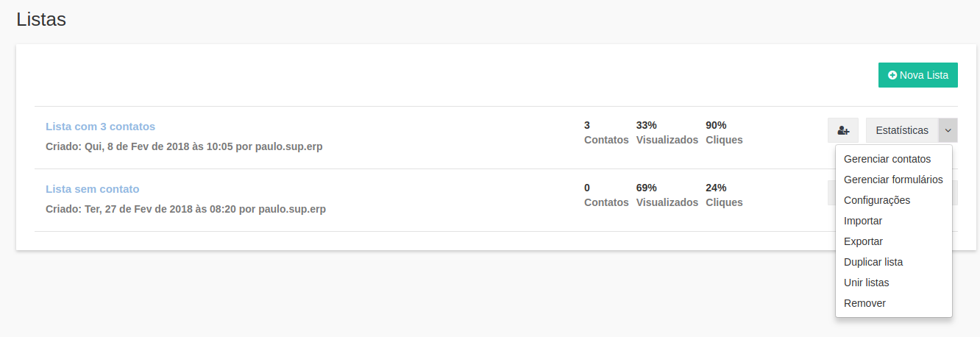
Task: Click the 69% Visualizados statistic of second list
Action: (x=667, y=195)
